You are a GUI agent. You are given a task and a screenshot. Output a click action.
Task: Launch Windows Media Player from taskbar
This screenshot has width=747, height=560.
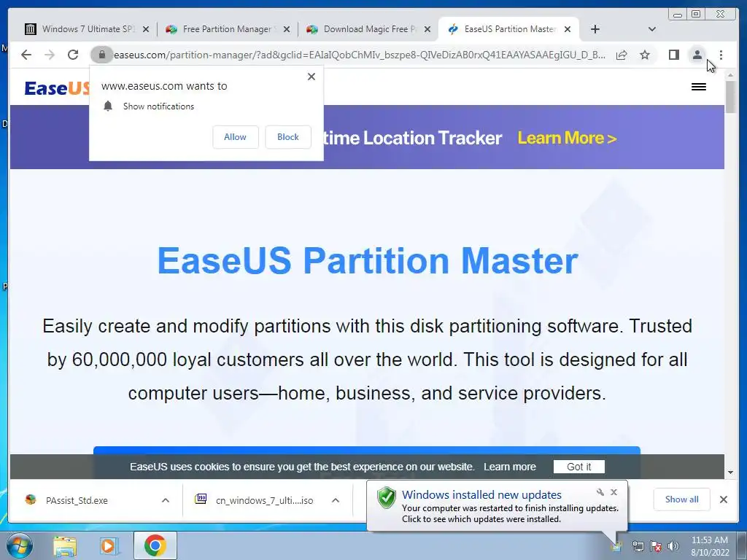(x=109, y=546)
